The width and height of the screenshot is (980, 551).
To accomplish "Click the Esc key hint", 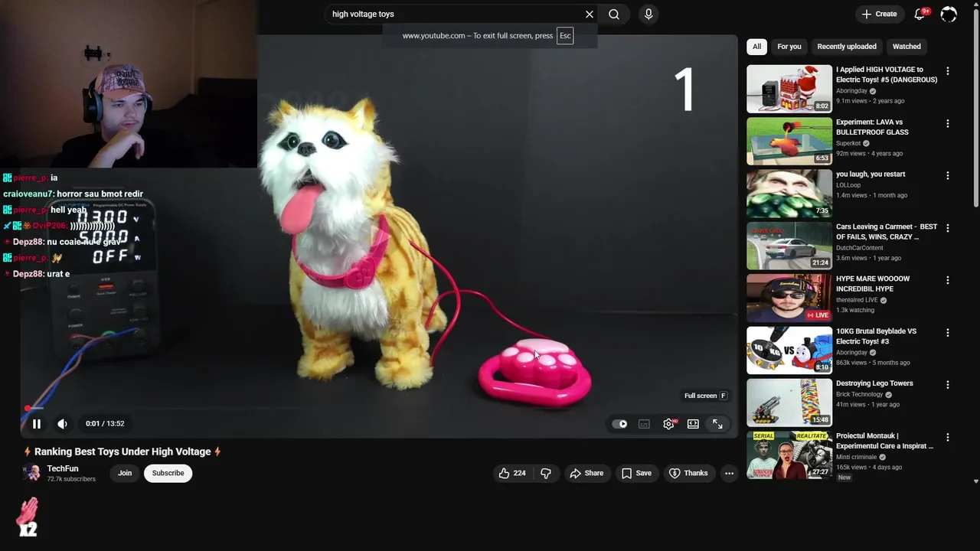I will (565, 36).
